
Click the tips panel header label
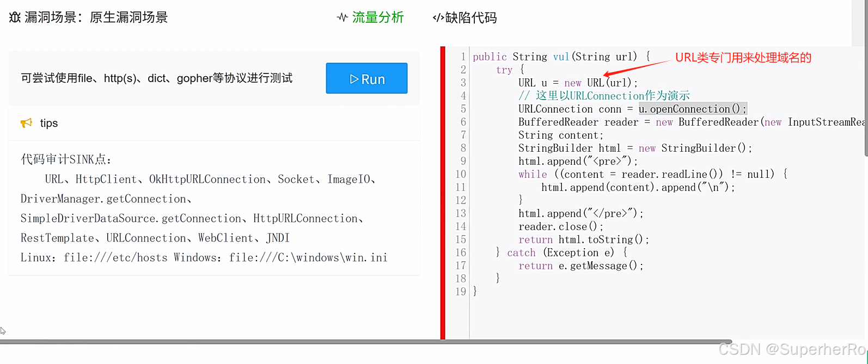[x=49, y=123]
